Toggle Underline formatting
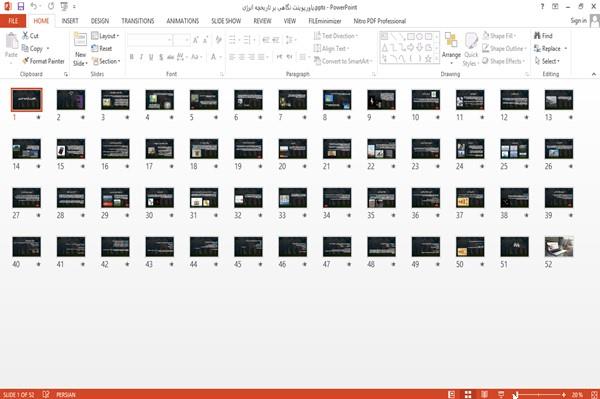 151,57
